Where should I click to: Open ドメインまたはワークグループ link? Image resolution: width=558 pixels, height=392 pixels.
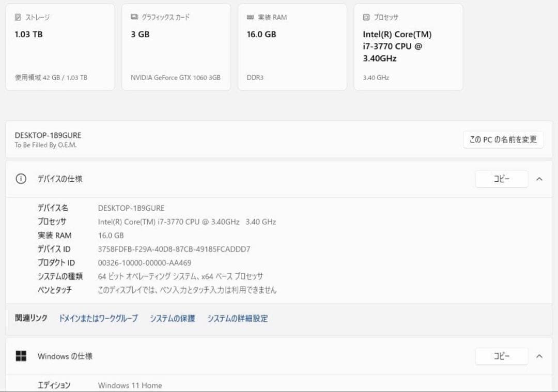pyautogui.click(x=98, y=318)
